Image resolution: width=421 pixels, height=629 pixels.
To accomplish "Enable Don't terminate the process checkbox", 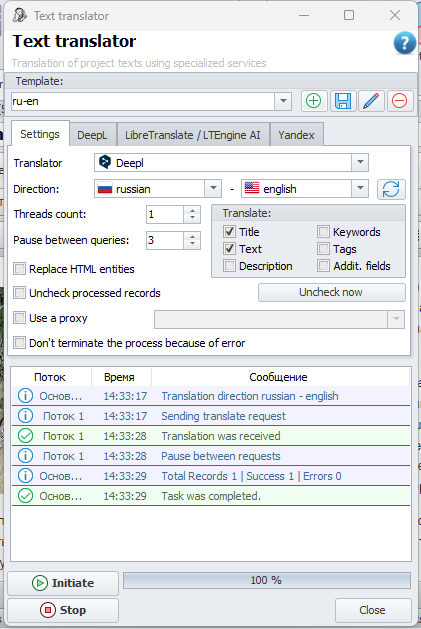I will coord(19,343).
